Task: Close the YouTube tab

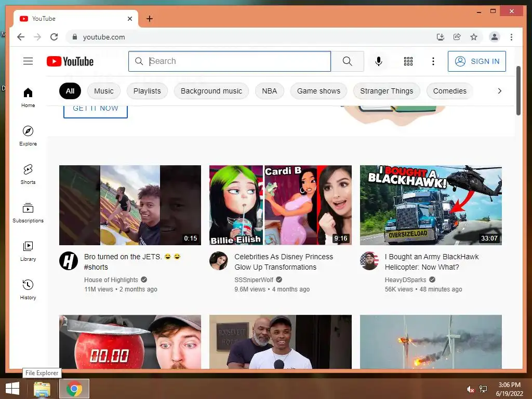Action: (x=129, y=19)
